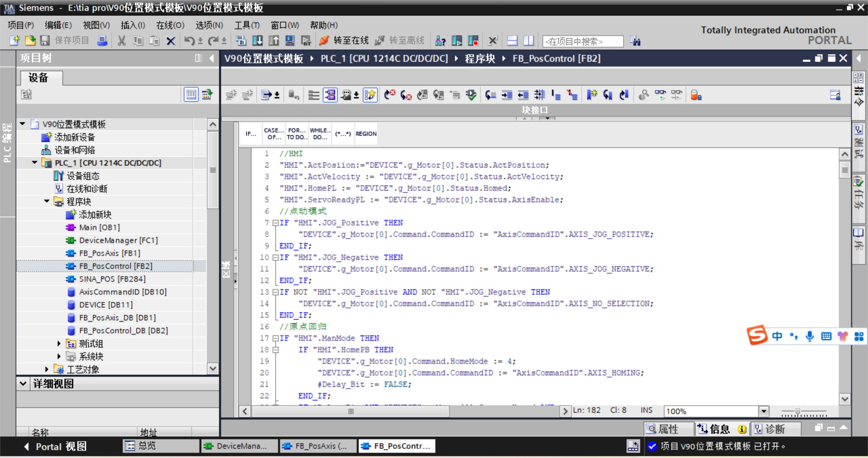Screen dimensions: 868x458
Task: Collapse the 详细视图 panel
Action: (x=24, y=384)
